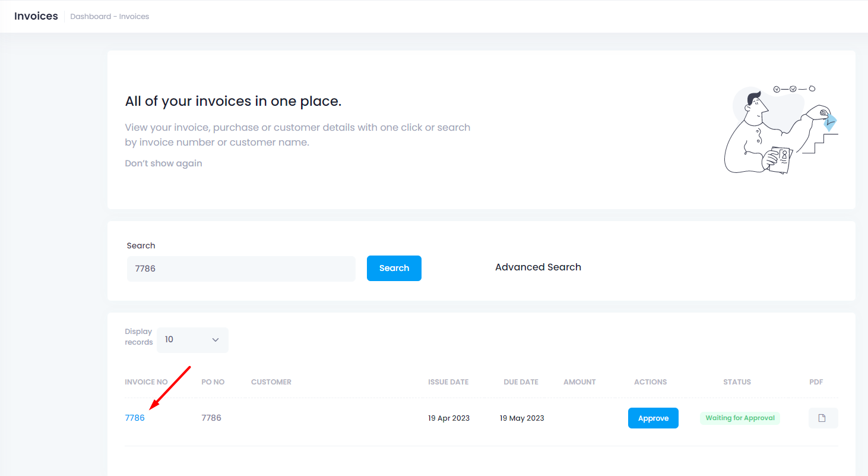Open the PDF document icon for invoice 7786
The image size is (868, 476).
click(x=823, y=418)
